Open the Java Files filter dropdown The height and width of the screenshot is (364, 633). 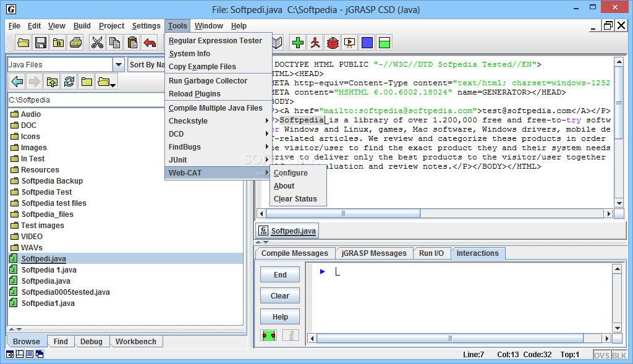tap(118, 64)
